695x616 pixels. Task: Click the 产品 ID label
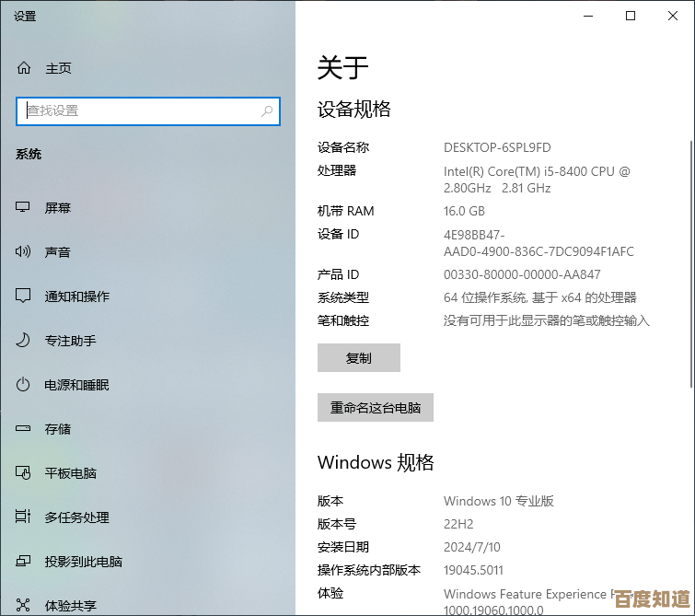[x=338, y=274]
